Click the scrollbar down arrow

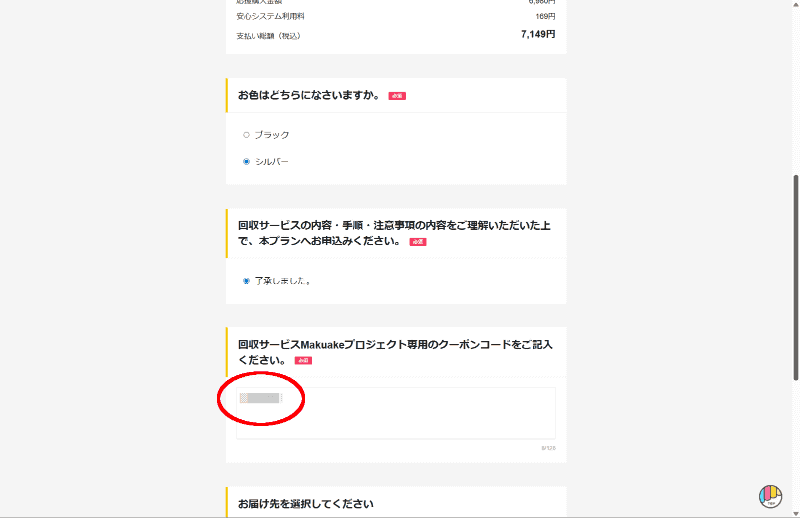(x=795, y=513)
